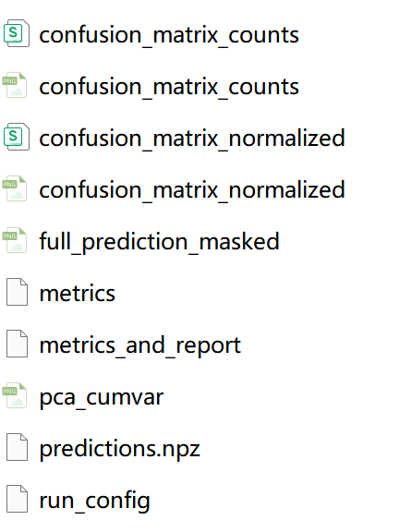
Task: Click the spreadsheet icon for confusion_matrix_normalized
Action: [x=17, y=137]
